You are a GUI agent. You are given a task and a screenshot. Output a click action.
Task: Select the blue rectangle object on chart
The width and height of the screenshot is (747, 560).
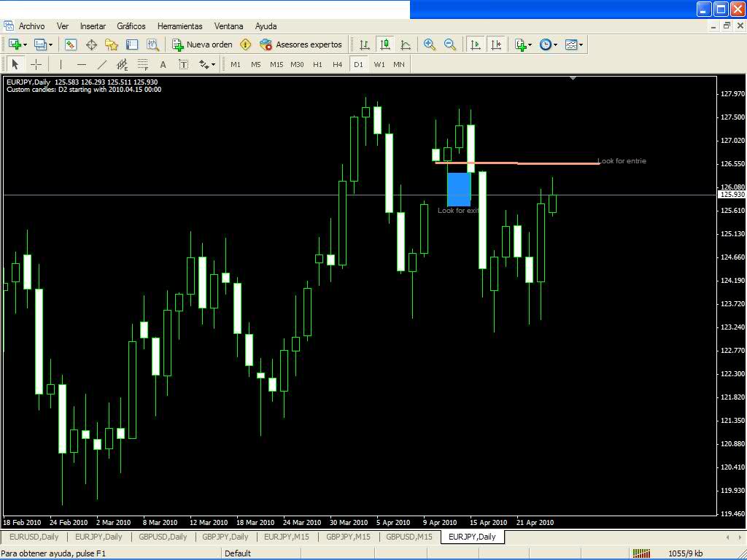pos(459,189)
